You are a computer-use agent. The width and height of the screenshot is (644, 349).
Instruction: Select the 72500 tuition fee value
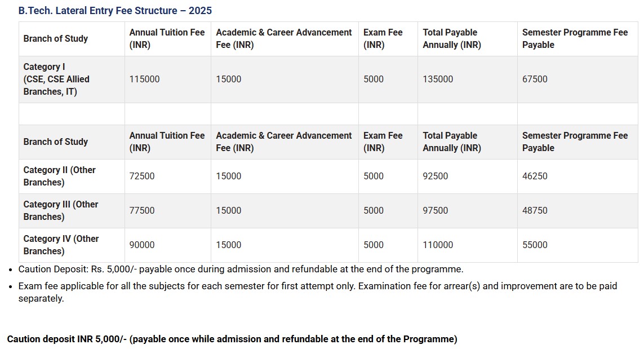coord(142,176)
